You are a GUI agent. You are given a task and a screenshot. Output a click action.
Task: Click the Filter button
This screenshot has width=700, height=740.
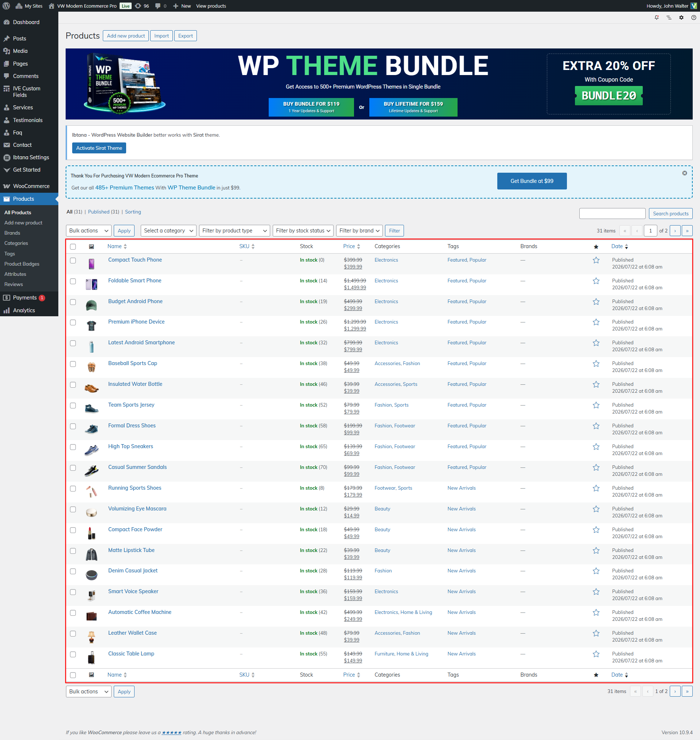[394, 231]
